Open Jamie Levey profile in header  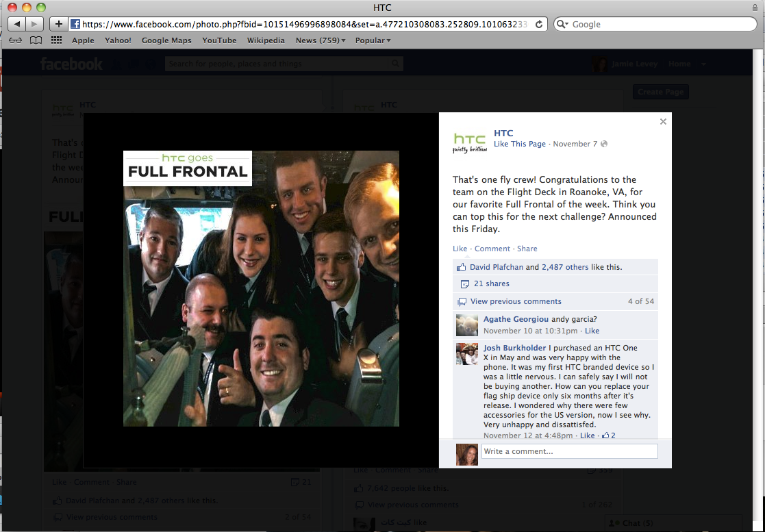click(634, 64)
